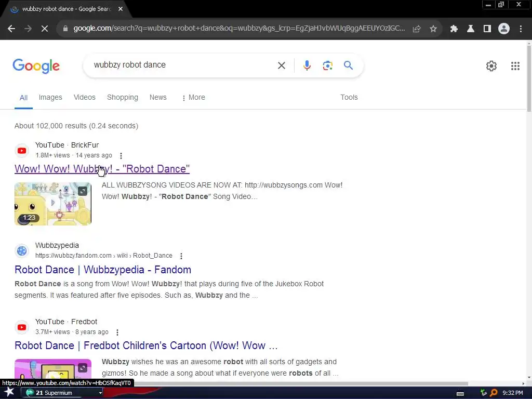Open the flask experiments icon
The width and height of the screenshot is (532, 399).
coord(471,29)
